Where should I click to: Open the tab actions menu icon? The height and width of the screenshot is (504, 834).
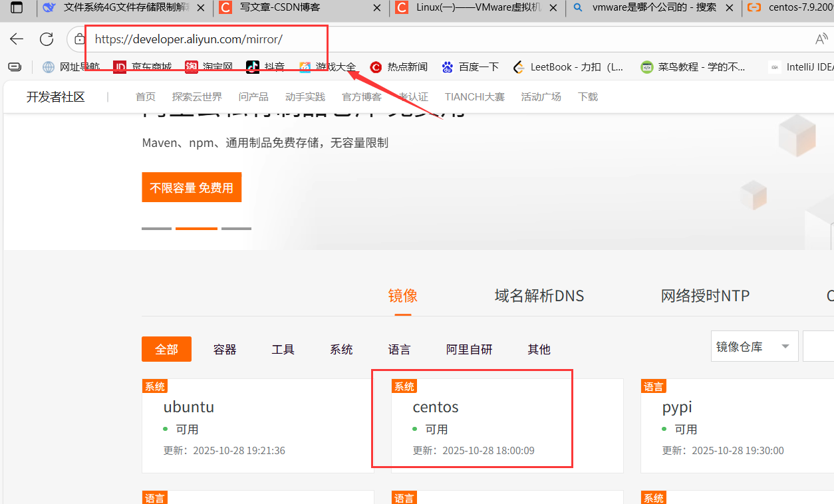[x=17, y=8]
